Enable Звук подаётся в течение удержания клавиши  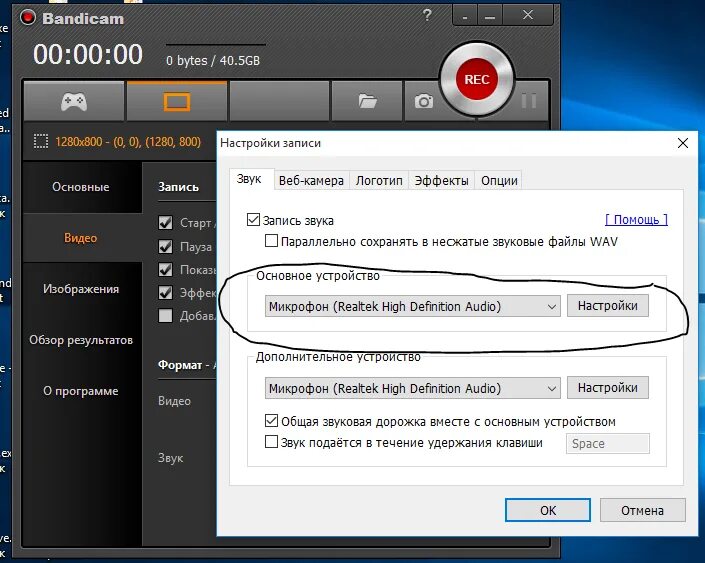(x=271, y=442)
